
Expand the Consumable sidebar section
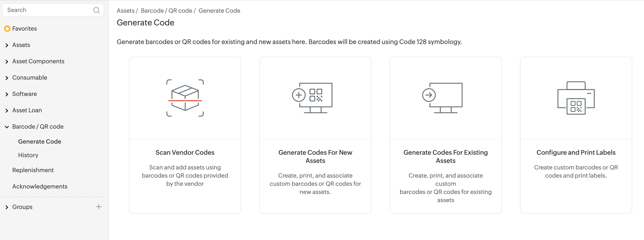point(7,78)
